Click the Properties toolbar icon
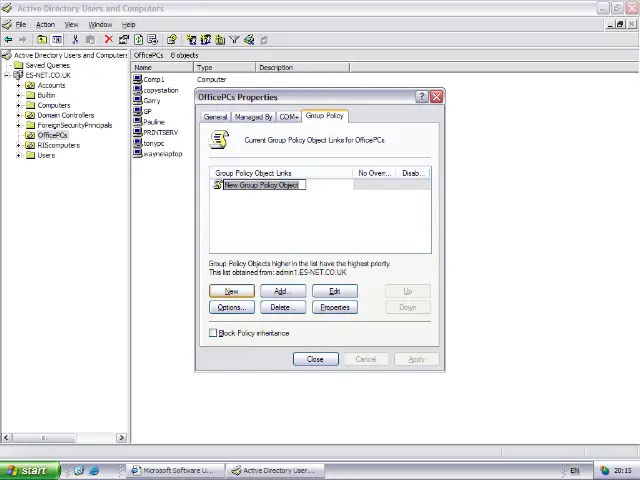This screenshot has height=480, width=640. (x=123, y=40)
